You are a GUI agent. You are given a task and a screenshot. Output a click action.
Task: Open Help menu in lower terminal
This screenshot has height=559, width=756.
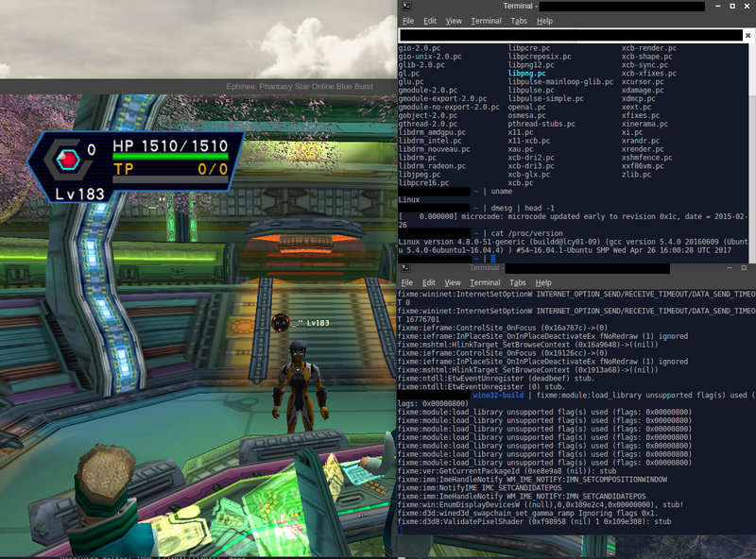point(543,282)
